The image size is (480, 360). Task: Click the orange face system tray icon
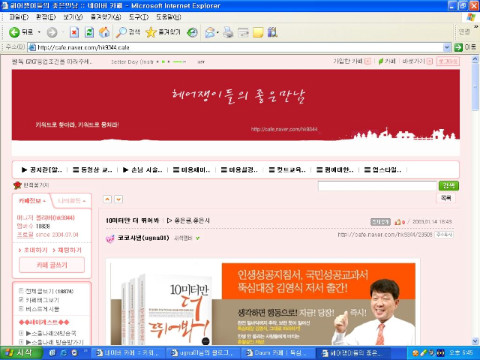coord(415,353)
